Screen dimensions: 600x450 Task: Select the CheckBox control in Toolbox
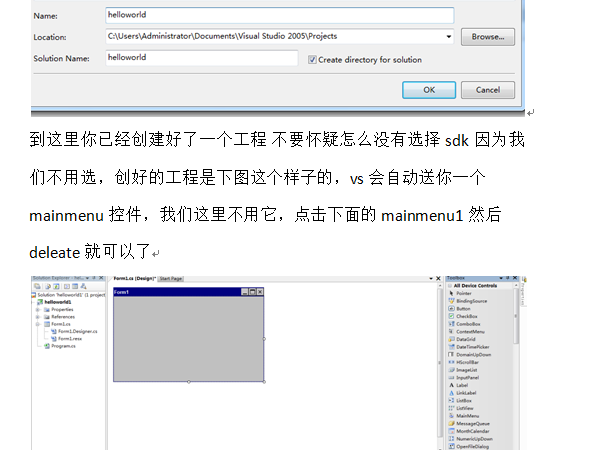coord(467,316)
